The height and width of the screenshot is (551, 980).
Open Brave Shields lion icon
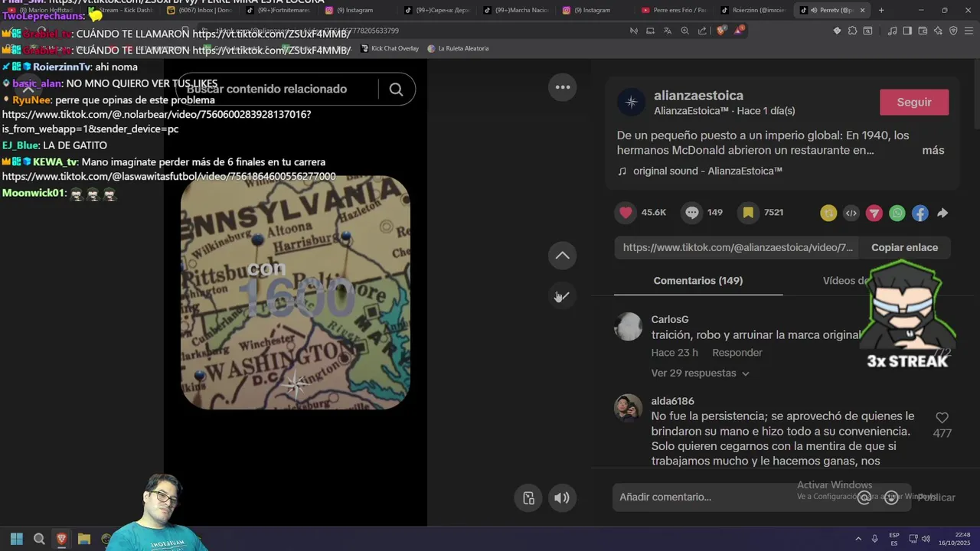(x=721, y=31)
